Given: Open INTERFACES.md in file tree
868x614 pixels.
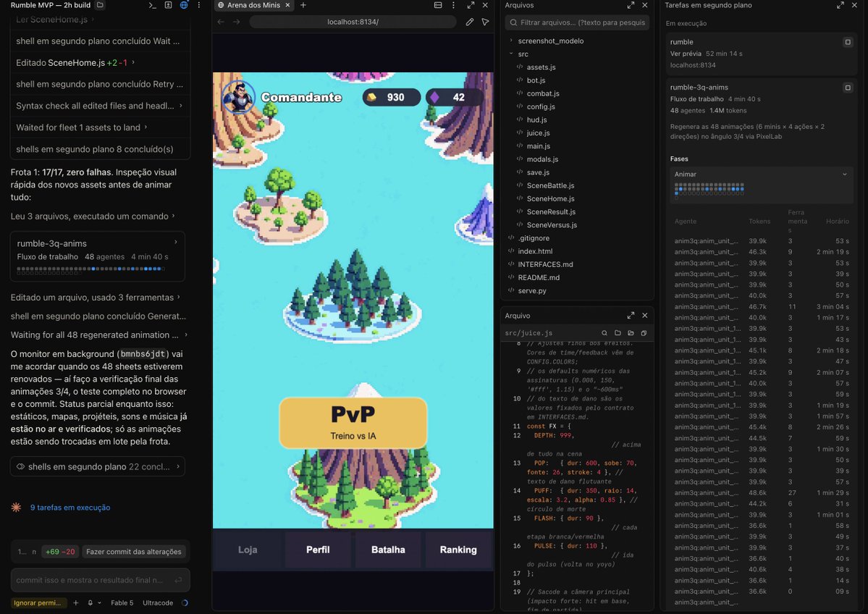Looking at the screenshot, I should [x=545, y=265].
